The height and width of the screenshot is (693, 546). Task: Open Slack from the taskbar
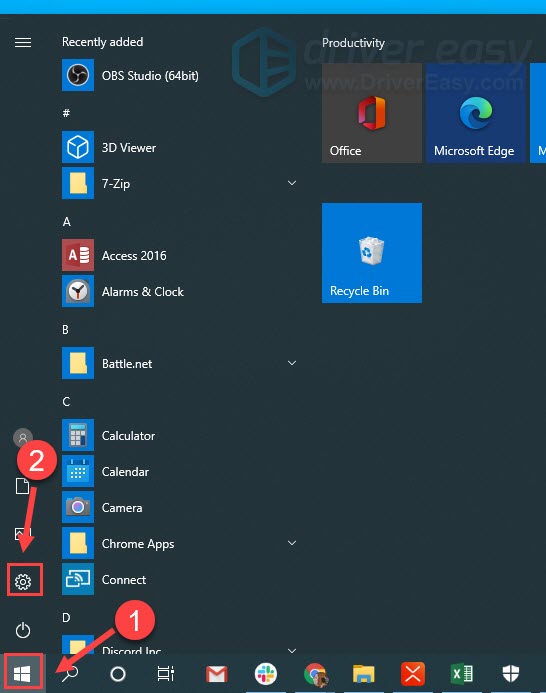pos(266,674)
